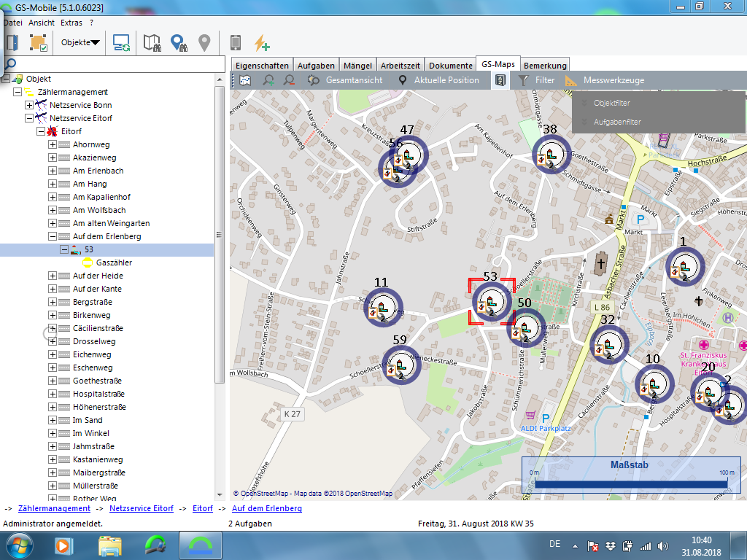Screen dimensions: 747x560
Task: Click the grey location pin icon
Action: pos(204,43)
